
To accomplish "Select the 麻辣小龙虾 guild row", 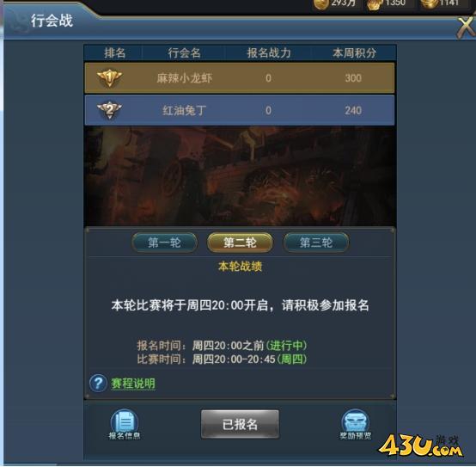I will tap(240, 78).
